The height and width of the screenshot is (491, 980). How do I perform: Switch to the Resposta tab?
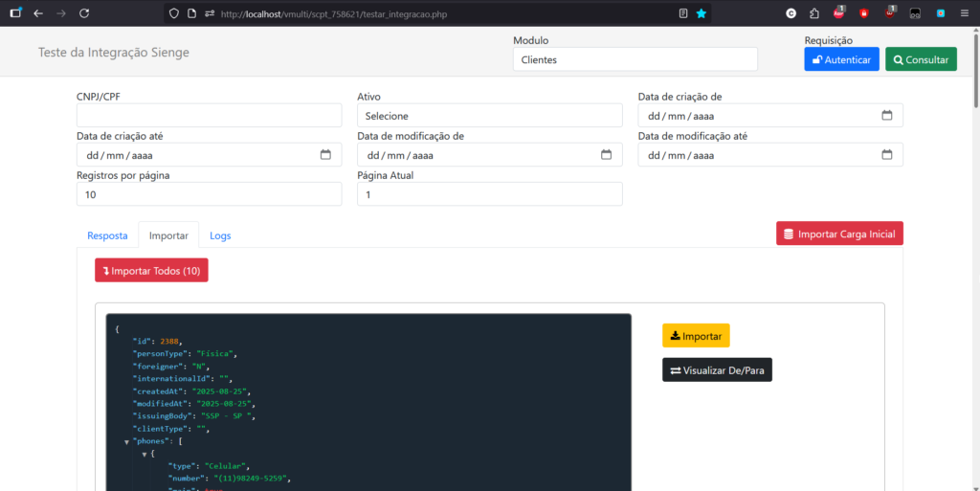107,235
